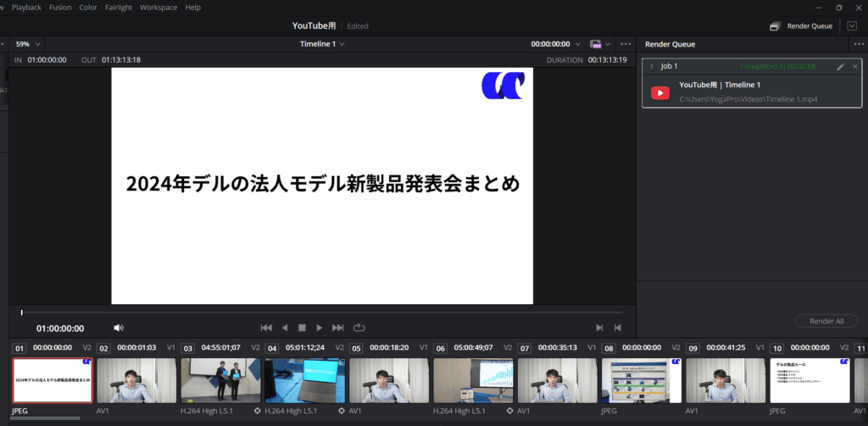Click the source icon beside clip 03 codec

click(x=257, y=411)
